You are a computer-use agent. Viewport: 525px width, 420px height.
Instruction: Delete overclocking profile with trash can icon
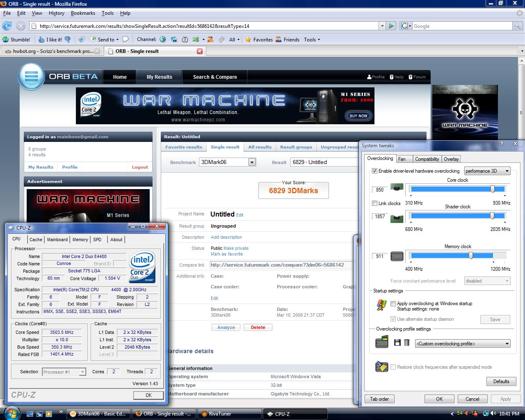coord(407,342)
